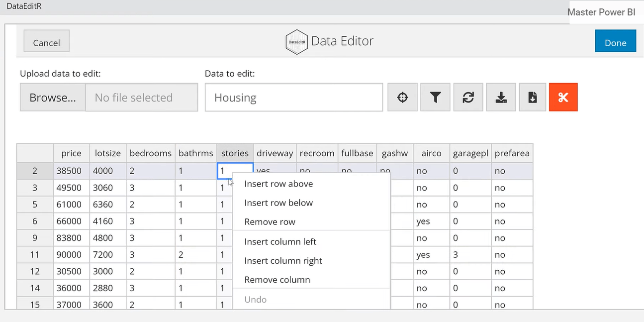The height and width of the screenshot is (322, 644).
Task: Click lotsize cell 6360
Action: [108, 204]
